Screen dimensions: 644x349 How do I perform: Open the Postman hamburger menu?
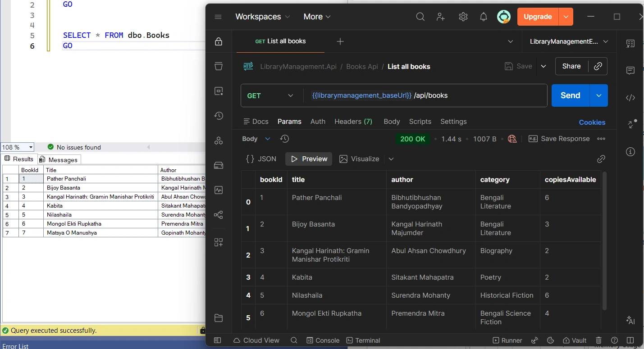pos(218,17)
